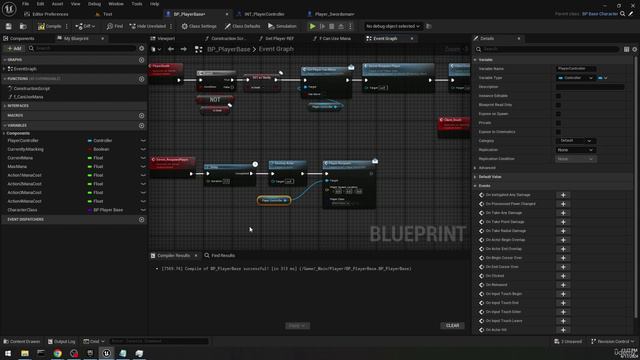This screenshot has width=640, height=360.
Task: Navigate back in graph history
Action: 171,49
